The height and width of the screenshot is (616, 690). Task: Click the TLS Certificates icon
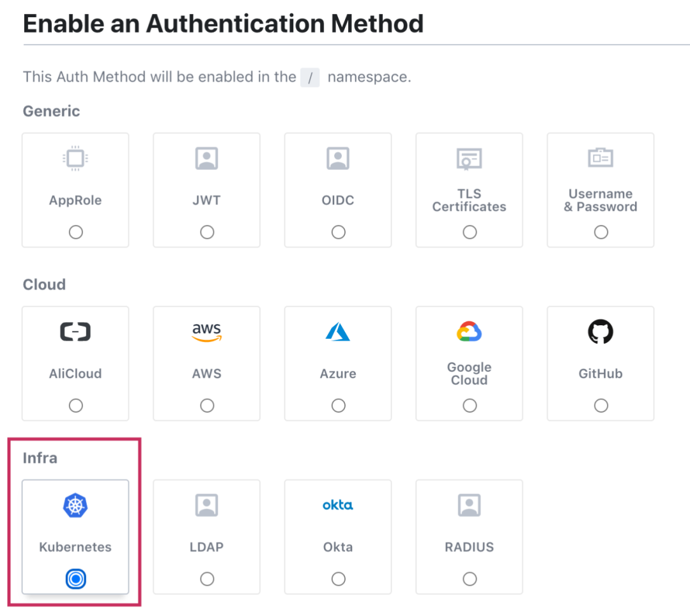[x=470, y=158]
